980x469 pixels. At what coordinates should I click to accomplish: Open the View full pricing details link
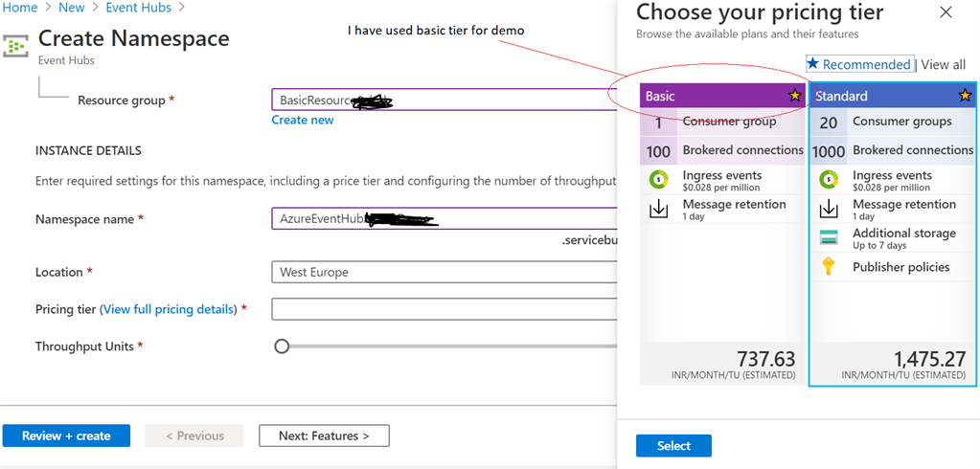169,309
